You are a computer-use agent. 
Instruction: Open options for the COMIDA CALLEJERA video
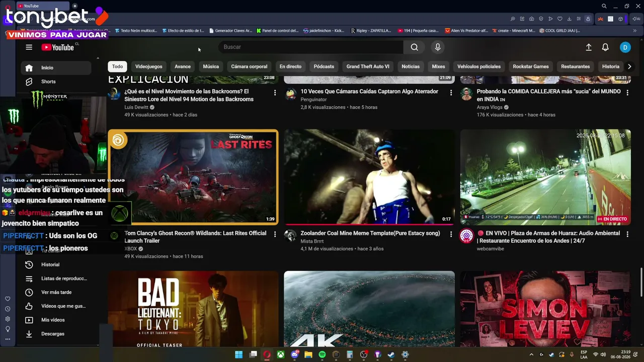(x=627, y=93)
